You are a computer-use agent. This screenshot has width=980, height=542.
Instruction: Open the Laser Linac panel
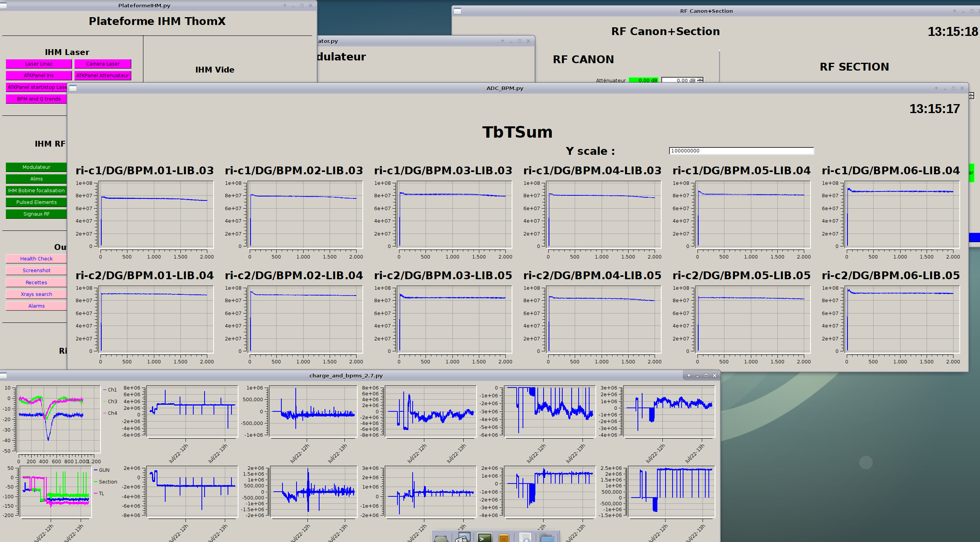(x=39, y=64)
